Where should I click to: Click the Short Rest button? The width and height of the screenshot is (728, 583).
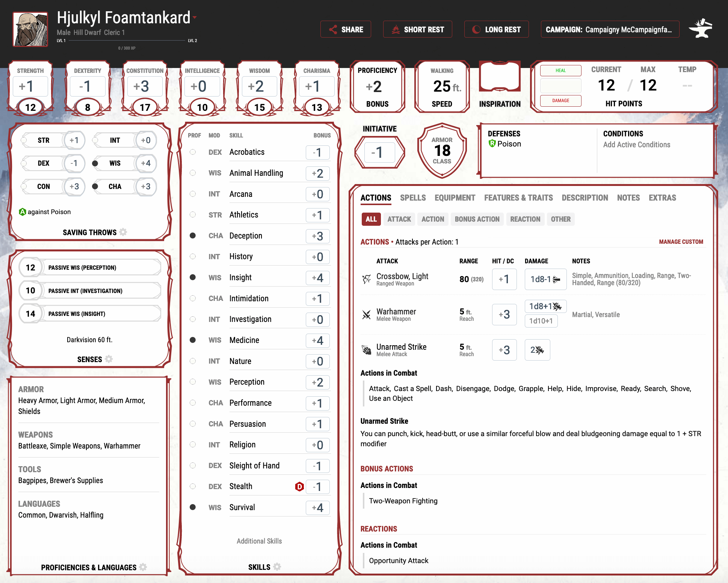point(417,29)
